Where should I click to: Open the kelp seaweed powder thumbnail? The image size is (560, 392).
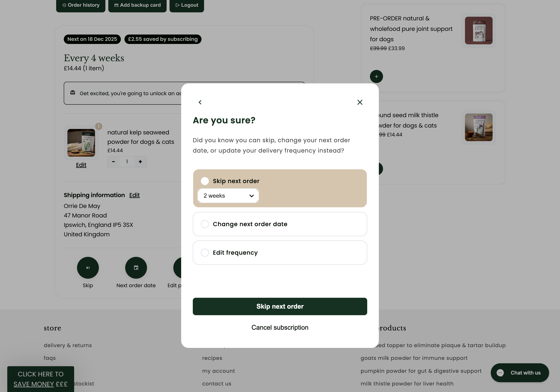(x=81, y=143)
